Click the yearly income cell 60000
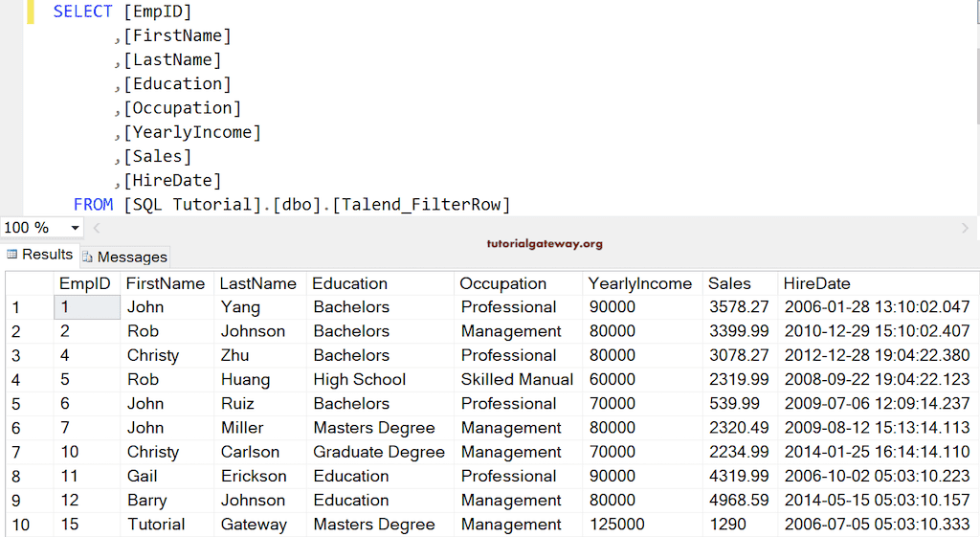Viewport: 980px width, 537px height. tap(642, 379)
